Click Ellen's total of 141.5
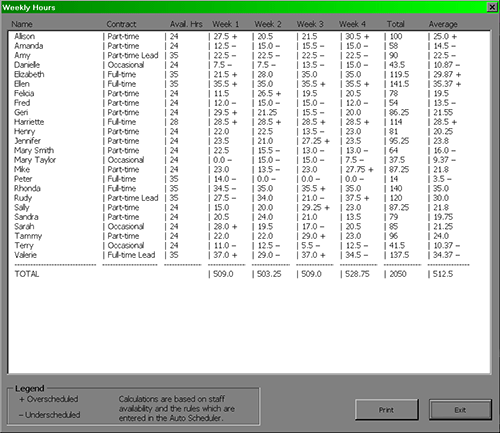The height and width of the screenshot is (433, 500). (399, 84)
